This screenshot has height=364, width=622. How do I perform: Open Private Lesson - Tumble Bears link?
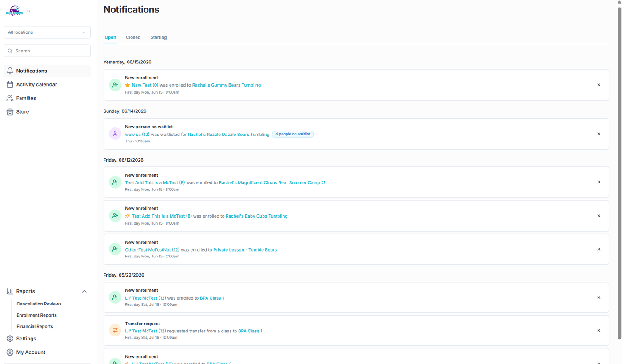click(x=245, y=250)
